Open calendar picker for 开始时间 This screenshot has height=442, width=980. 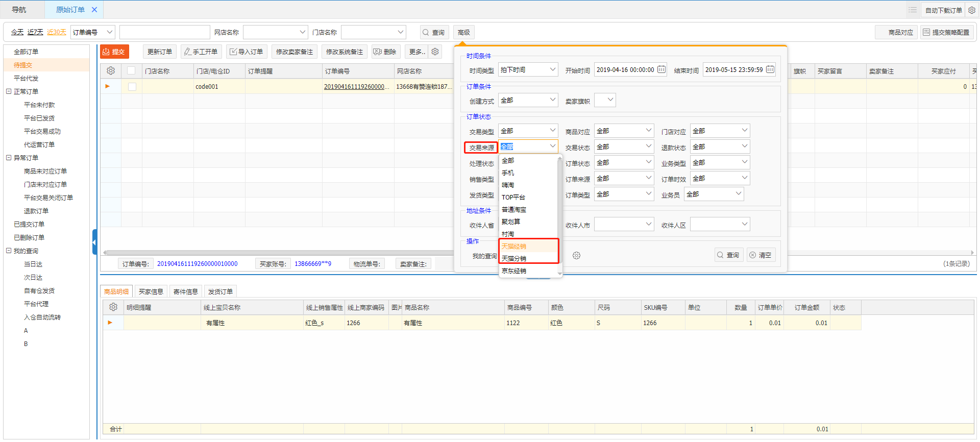pos(661,69)
